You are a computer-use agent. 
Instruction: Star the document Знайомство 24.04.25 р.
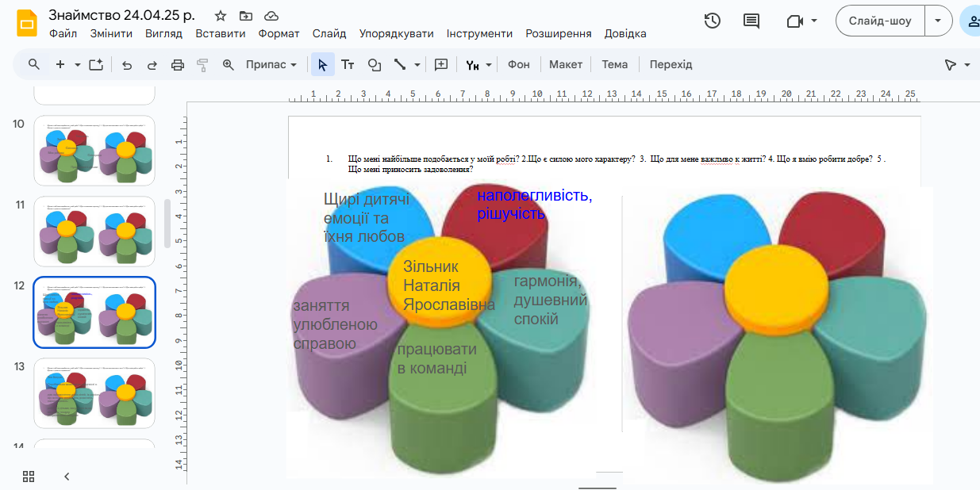[x=221, y=16]
